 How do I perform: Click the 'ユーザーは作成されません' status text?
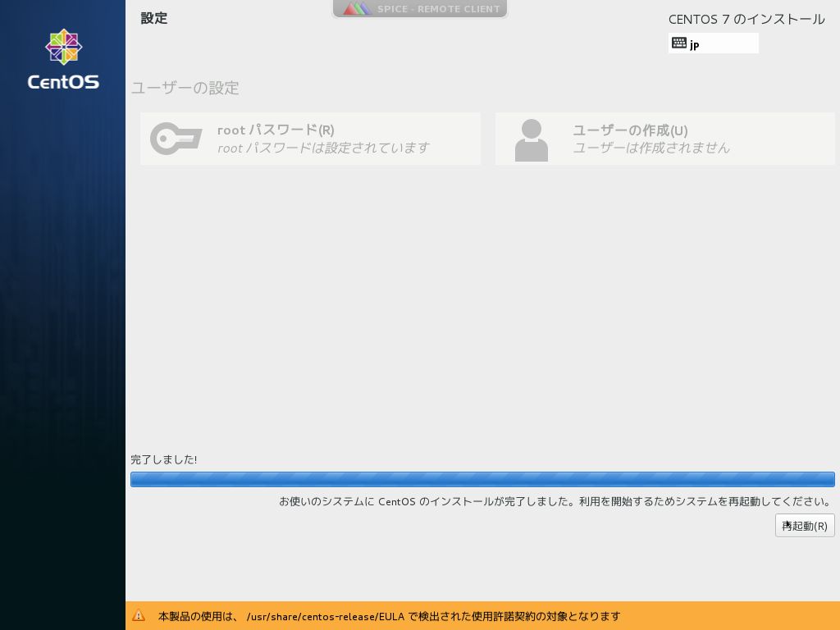pyautogui.click(x=651, y=148)
